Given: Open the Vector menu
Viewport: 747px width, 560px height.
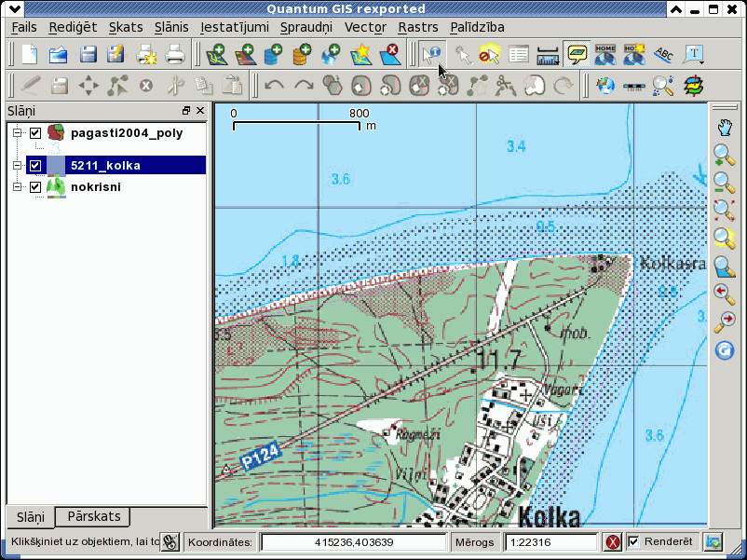Looking at the screenshot, I should click(x=365, y=27).
